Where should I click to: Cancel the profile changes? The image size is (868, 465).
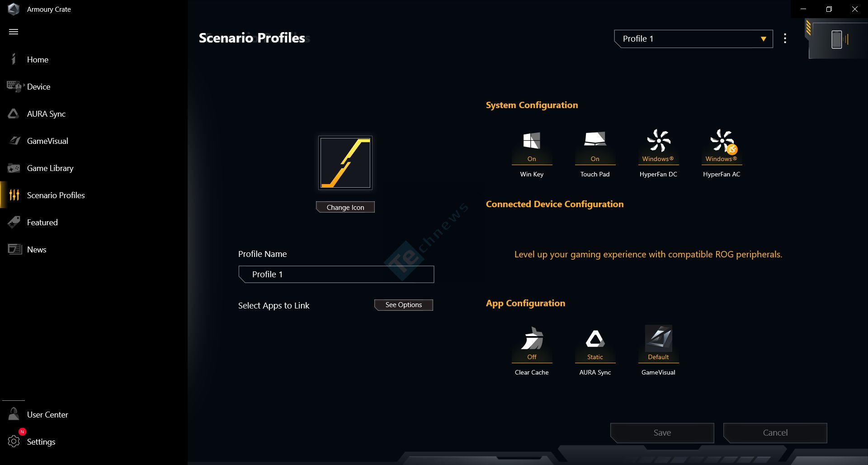pyautogui.click(x=775, y=433)
